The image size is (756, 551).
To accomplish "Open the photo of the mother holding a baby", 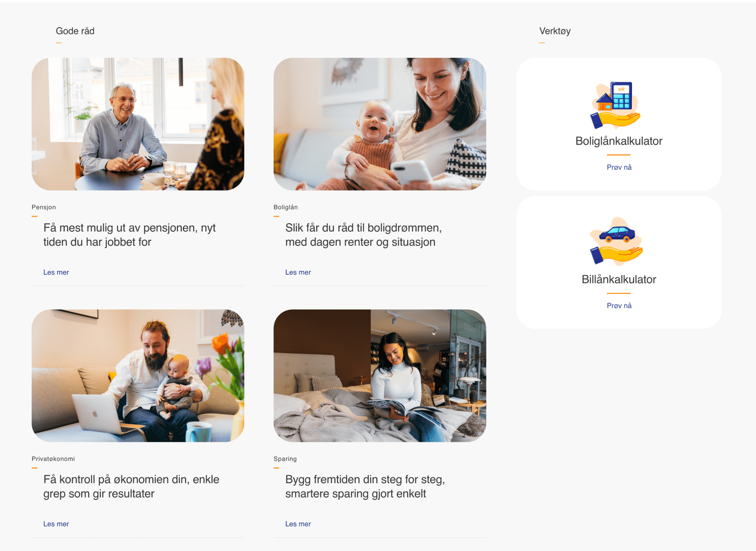I will click(380, 124).
